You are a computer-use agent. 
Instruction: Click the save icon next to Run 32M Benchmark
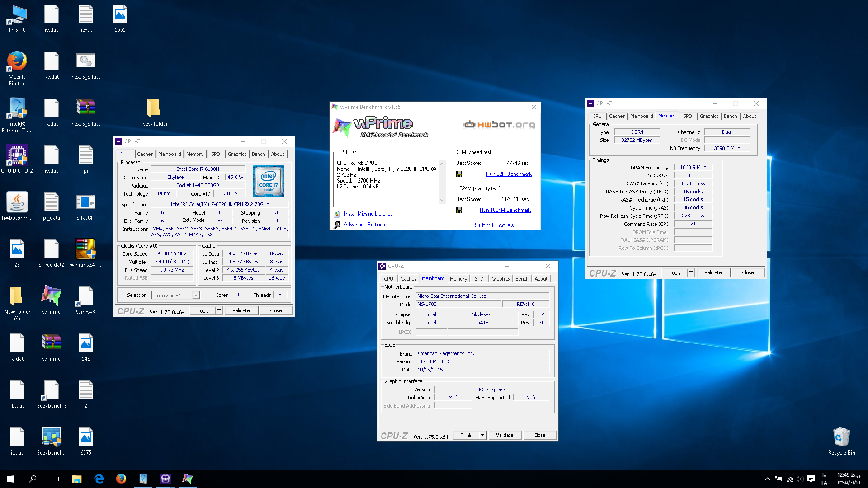pyautogui.click(x=459, y=174)
